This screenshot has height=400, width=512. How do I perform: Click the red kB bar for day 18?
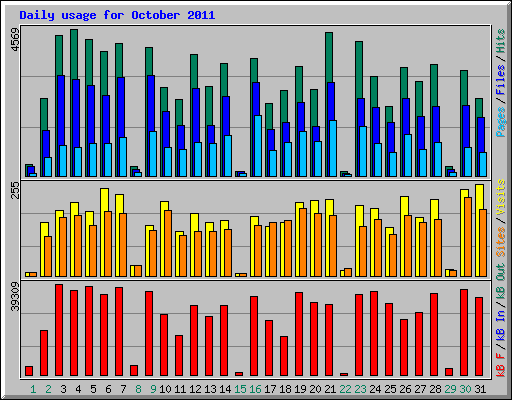click(284, 356)
